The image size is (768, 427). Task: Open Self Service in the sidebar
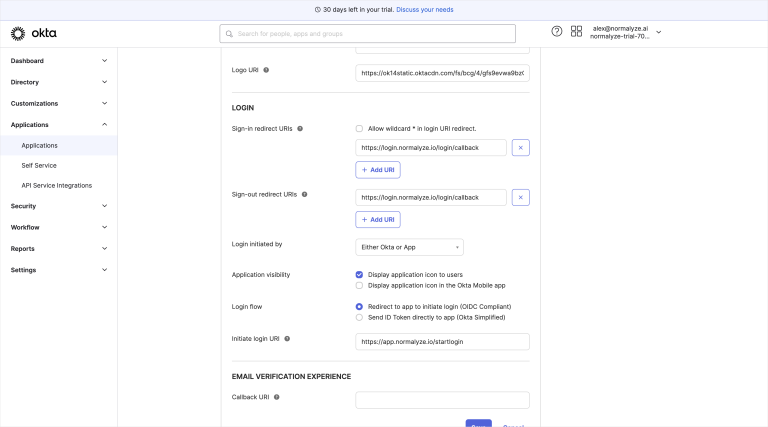[x=39, y=165]
